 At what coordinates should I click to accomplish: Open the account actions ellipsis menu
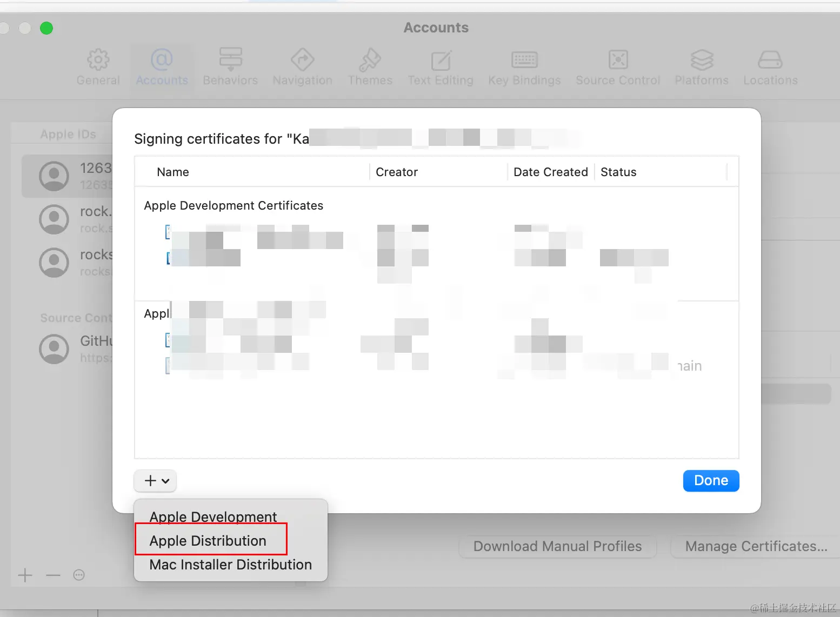[79, 575]
